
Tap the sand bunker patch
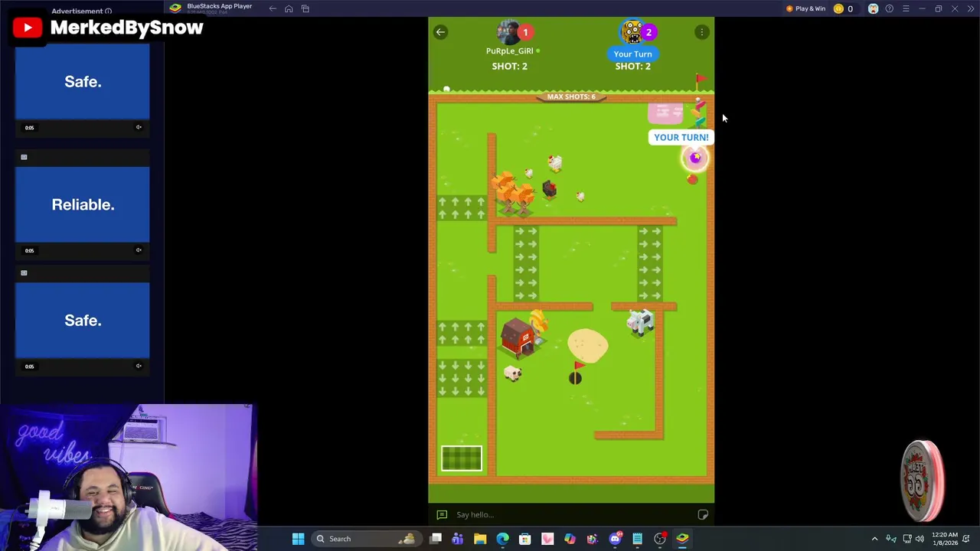tap(588, 345)
